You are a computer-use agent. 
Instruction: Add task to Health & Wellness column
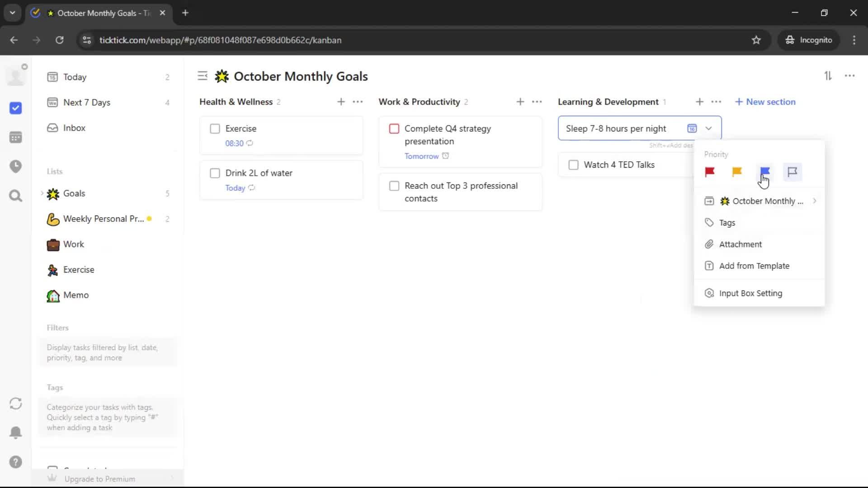(341, 102)
